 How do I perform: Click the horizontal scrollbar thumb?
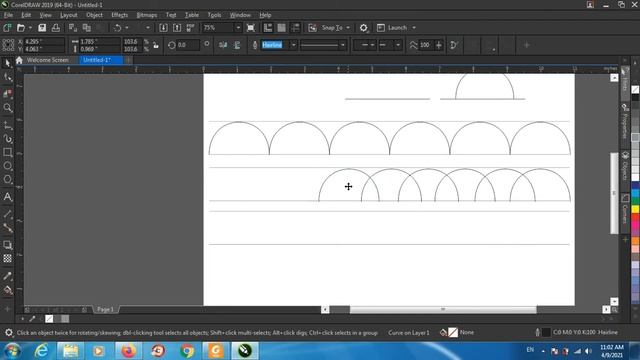443,309
